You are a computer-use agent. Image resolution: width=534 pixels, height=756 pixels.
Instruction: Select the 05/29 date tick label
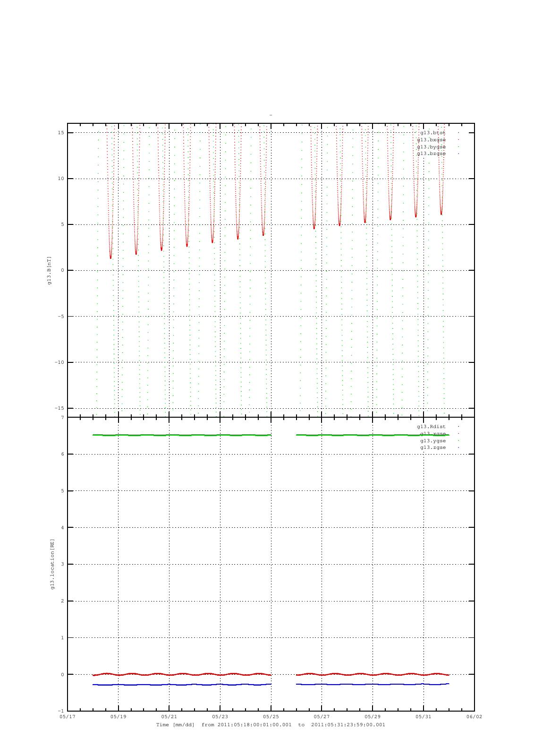373,717
